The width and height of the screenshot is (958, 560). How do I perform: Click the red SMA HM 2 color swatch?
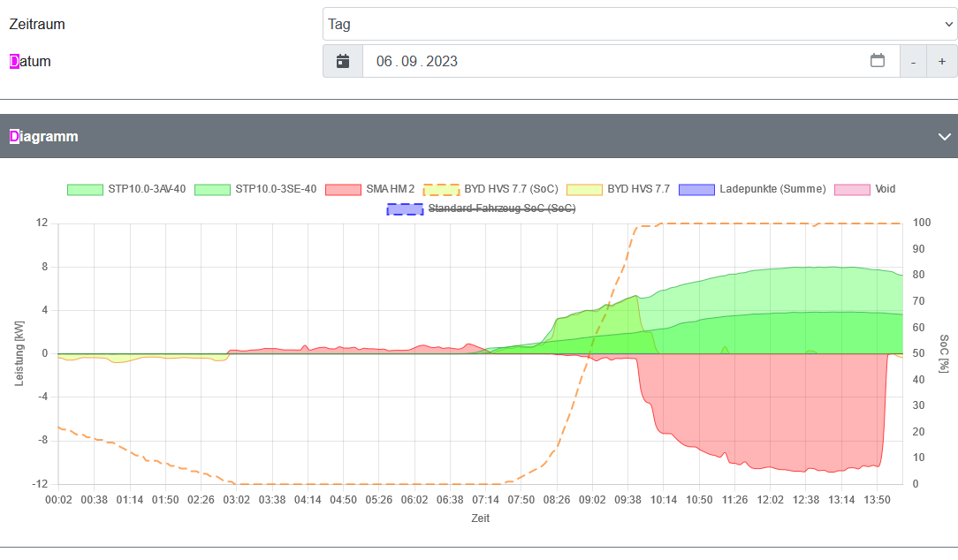[x=343, y=189]
